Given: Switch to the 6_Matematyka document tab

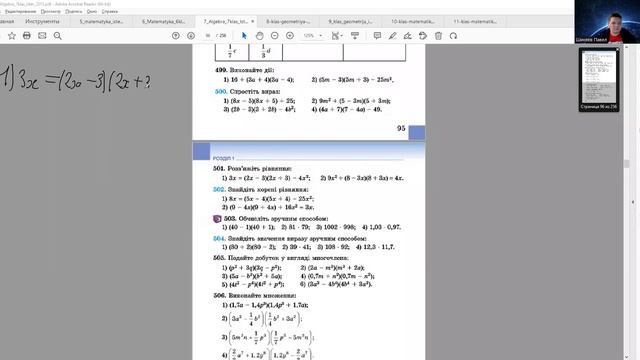Looking at the screenshot, I should 164,21.
